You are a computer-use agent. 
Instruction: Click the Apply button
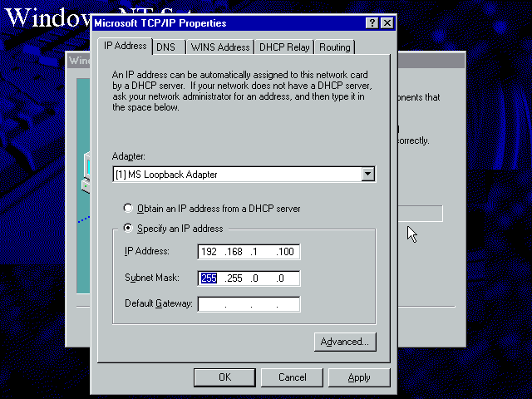pos(359,377)
